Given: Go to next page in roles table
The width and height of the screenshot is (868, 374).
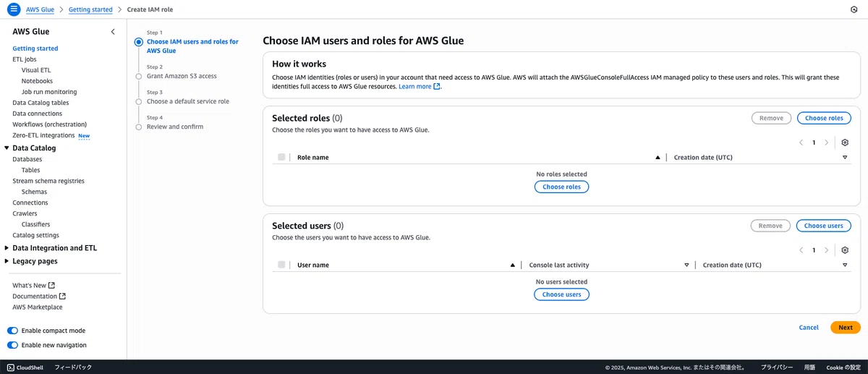Looking at the screenshot, I should (826, 143).
